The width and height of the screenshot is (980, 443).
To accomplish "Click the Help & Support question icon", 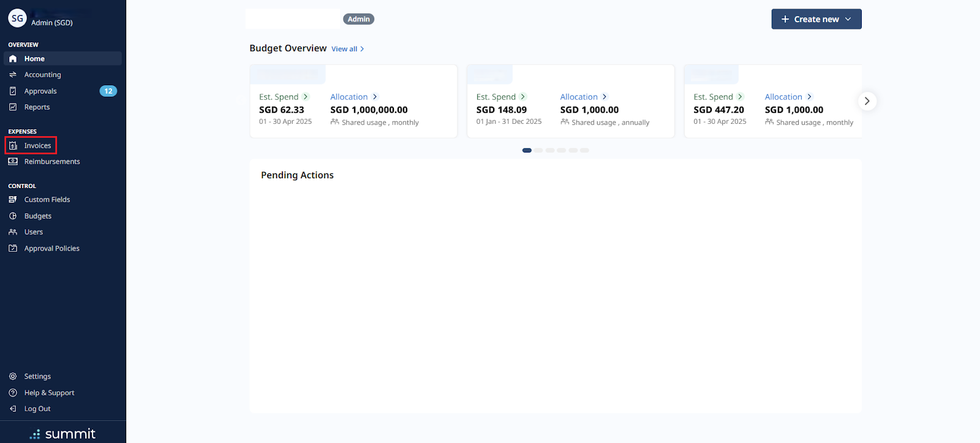I will [x=13, y=393].
